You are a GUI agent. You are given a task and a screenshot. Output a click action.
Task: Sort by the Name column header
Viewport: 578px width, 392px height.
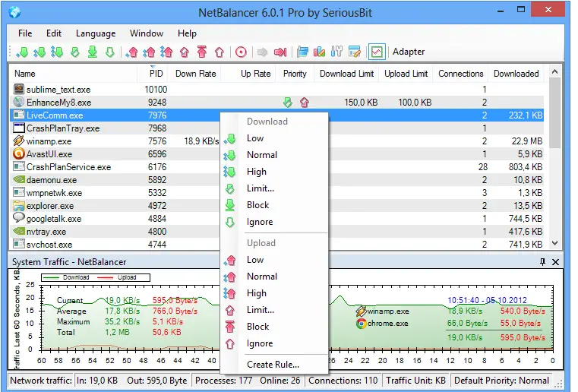73,74
